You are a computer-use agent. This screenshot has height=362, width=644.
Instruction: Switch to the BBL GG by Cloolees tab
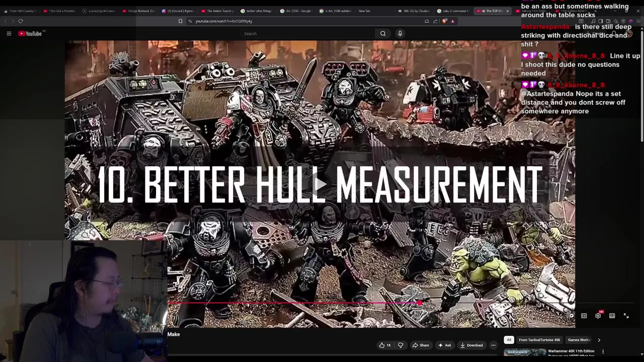pos(415,11)
